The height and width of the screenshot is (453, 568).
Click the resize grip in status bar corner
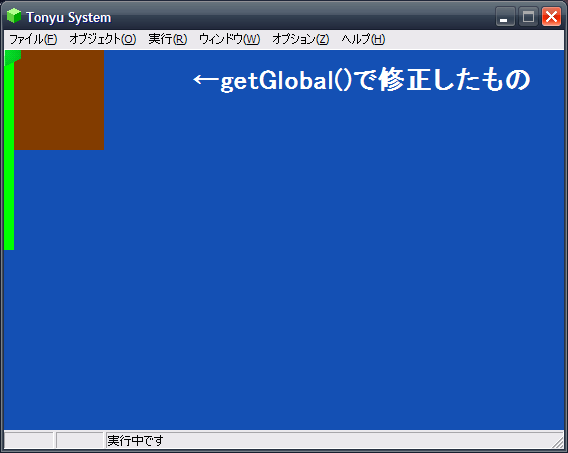558,442
